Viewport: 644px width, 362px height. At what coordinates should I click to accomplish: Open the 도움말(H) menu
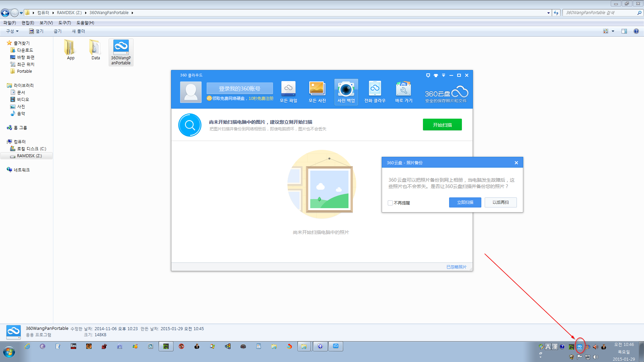point(85,23)
